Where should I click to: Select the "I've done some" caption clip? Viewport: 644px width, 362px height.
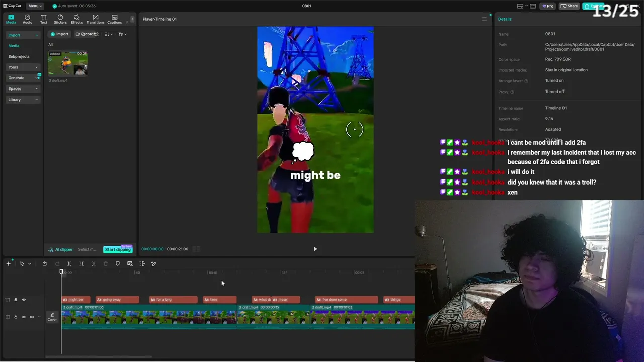point(346,300)
